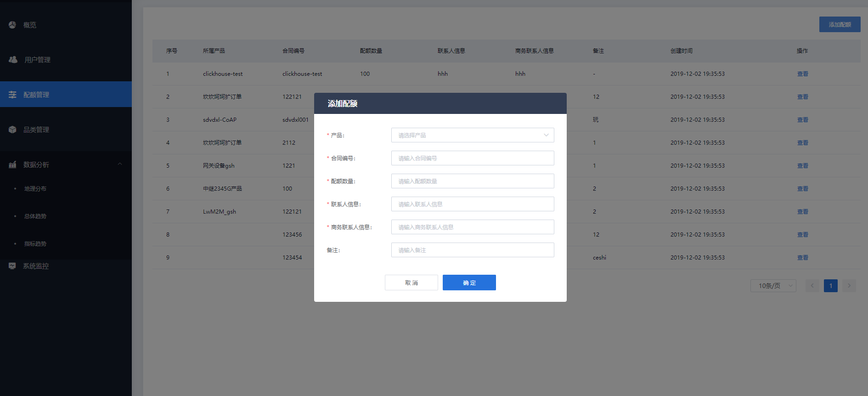Click the overview pie chart icon
This screenshot has height=396, width=868.
(12, 25)
